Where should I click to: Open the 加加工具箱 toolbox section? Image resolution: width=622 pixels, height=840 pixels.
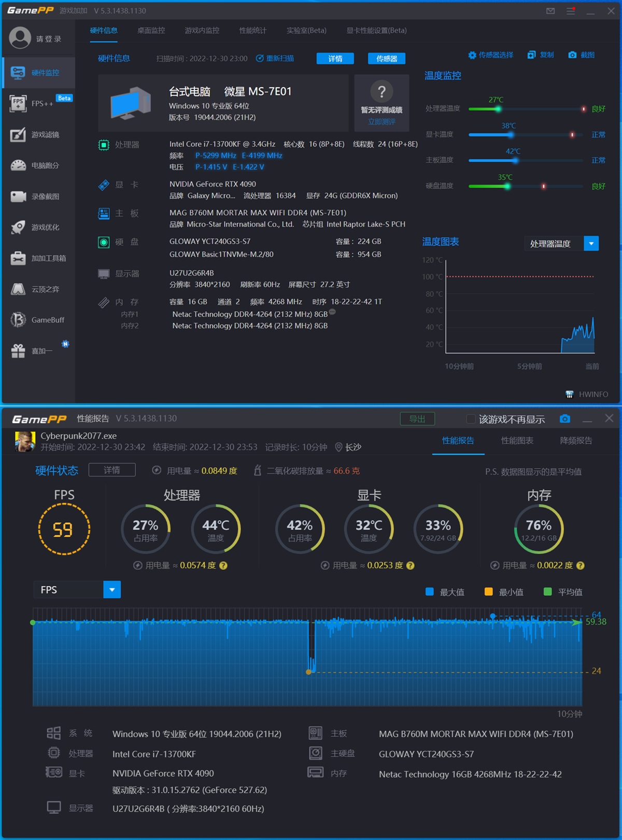click(x=39, y=258)
